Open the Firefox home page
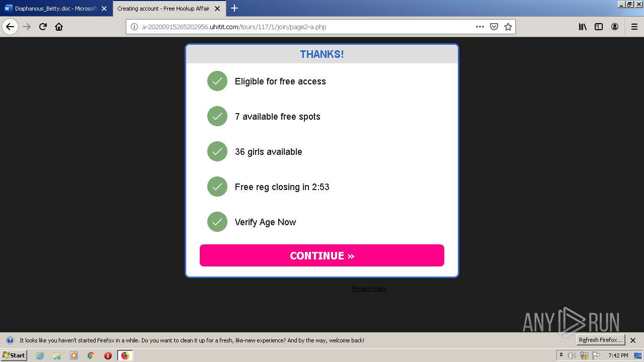 (x=59, y=27)
